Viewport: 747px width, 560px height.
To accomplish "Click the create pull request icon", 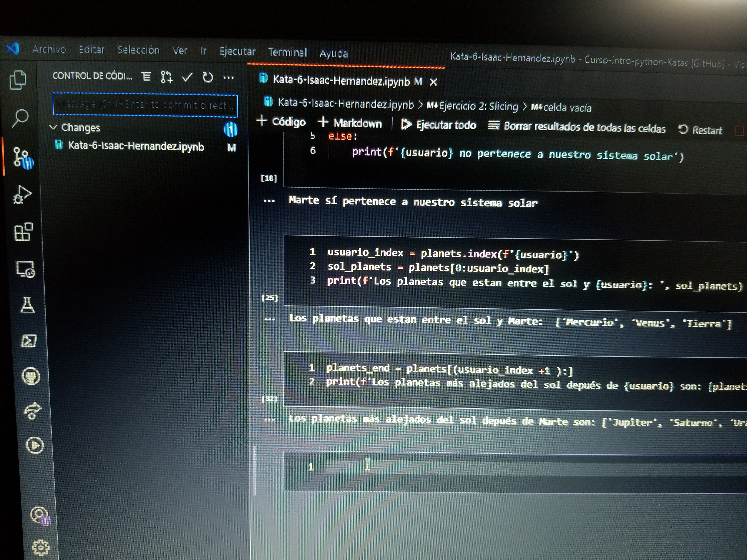I will (167, 77).
